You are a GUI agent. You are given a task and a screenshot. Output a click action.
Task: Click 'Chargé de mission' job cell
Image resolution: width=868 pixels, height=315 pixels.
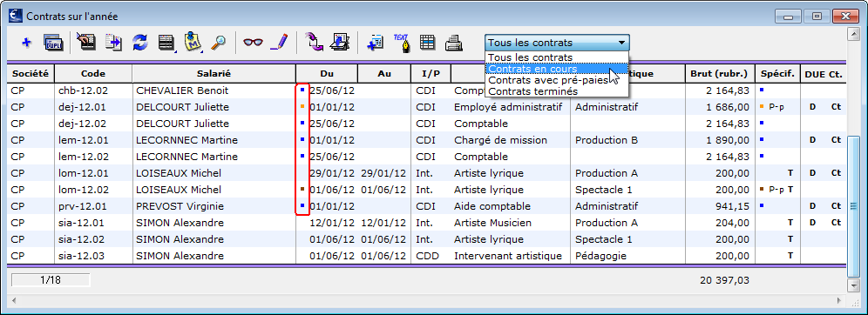click(x=500, y=140)
